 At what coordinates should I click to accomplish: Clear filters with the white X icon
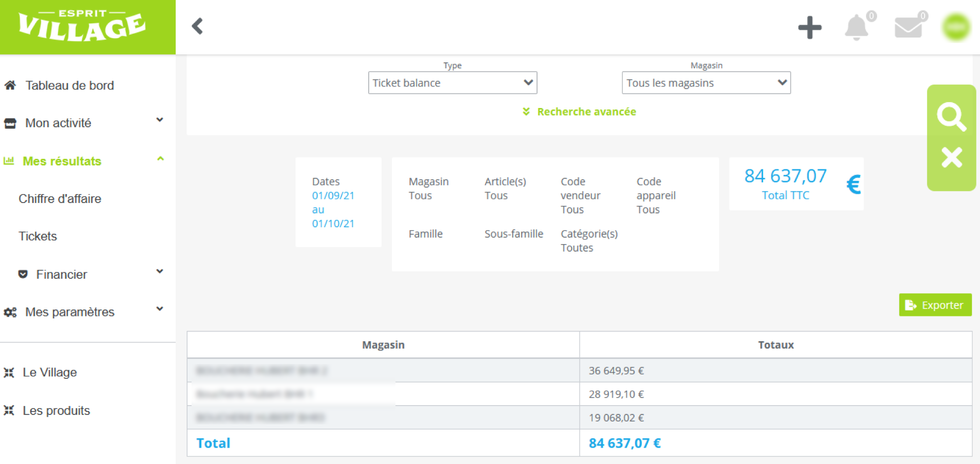tap(951, 158)
